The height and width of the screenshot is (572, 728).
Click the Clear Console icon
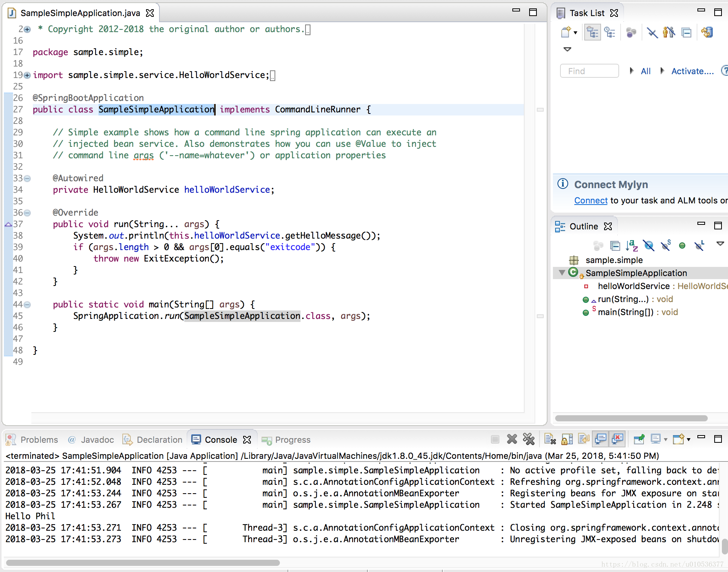coord(550,439)
